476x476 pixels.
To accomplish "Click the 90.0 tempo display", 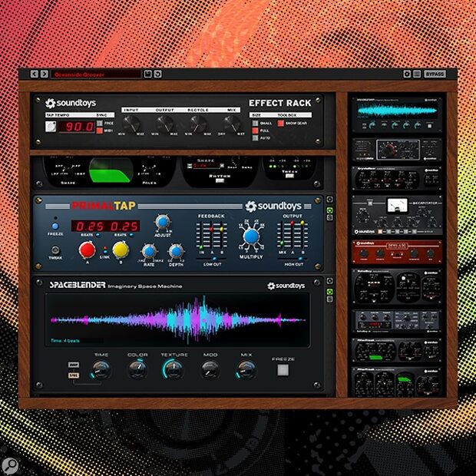I will pos(77,127).
